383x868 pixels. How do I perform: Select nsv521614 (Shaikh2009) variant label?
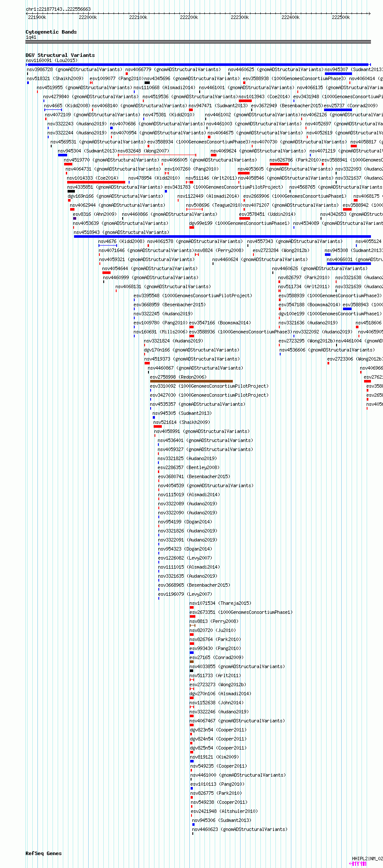click(182, 422)
